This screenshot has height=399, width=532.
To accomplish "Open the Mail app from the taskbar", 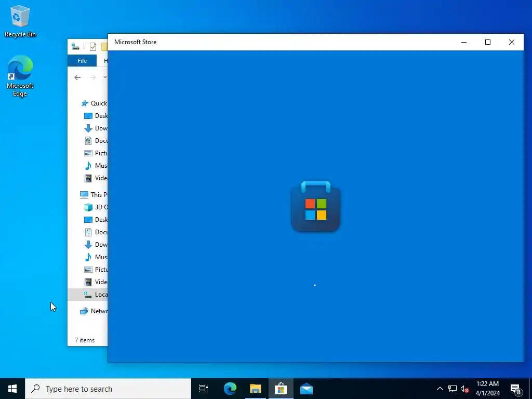I will pos(307,389).
